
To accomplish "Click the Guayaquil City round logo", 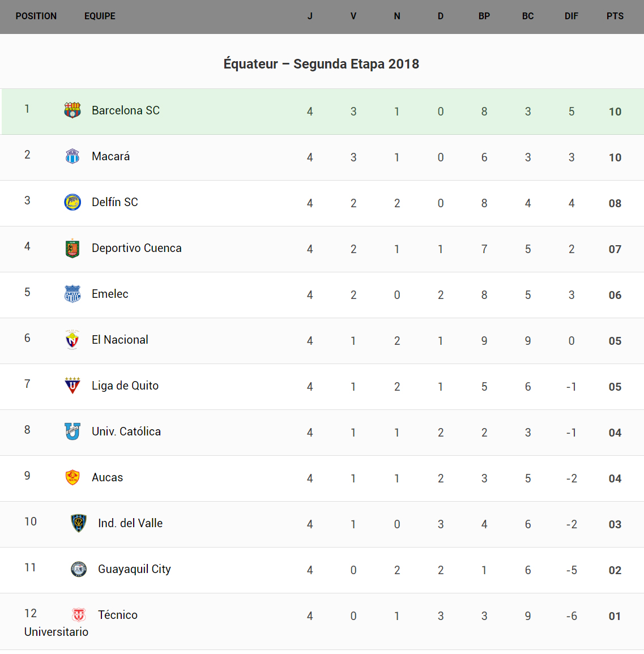I will 79,569.
